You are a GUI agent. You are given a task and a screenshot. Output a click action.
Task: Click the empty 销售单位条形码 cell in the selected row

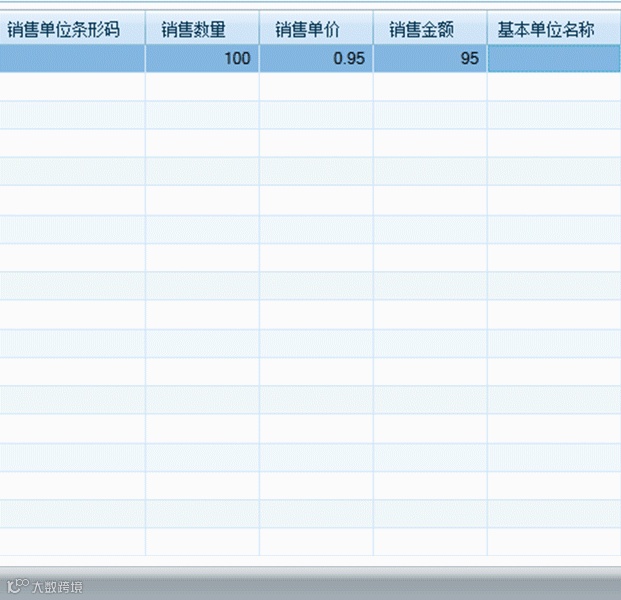(x=72, y=58)
